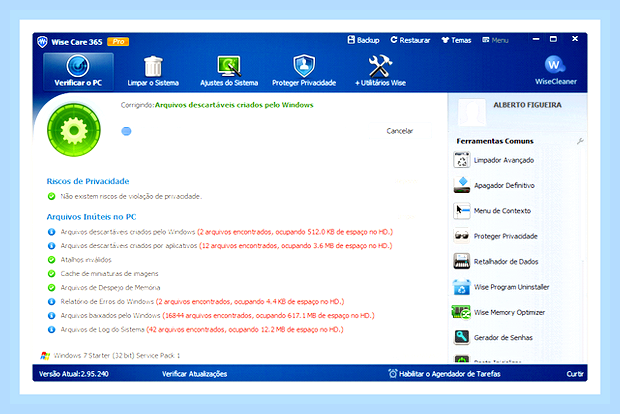Click the 42 arquivos encontrados result text
Image resolution: width=620 pixels, height=414 pixels.
tap(245, 329)
